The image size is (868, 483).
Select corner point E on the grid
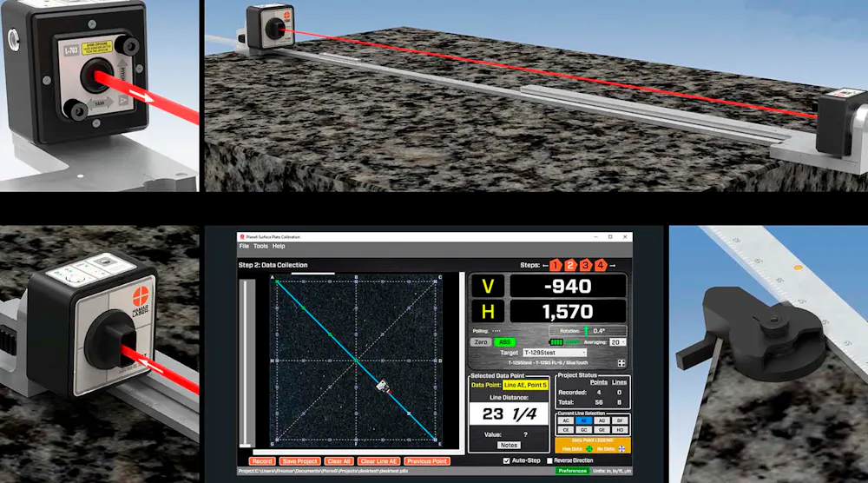tap(435, 440)
